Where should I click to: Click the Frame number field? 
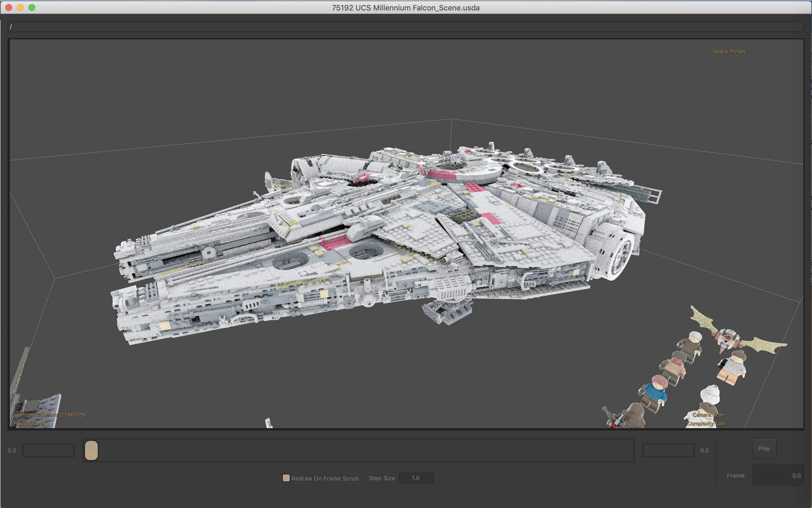point(778,475)
